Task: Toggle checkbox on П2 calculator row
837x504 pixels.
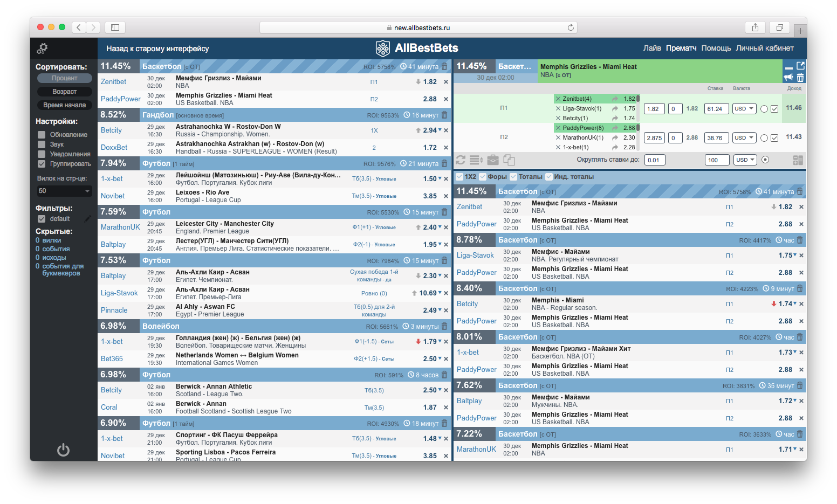Action: click(774, 138)
